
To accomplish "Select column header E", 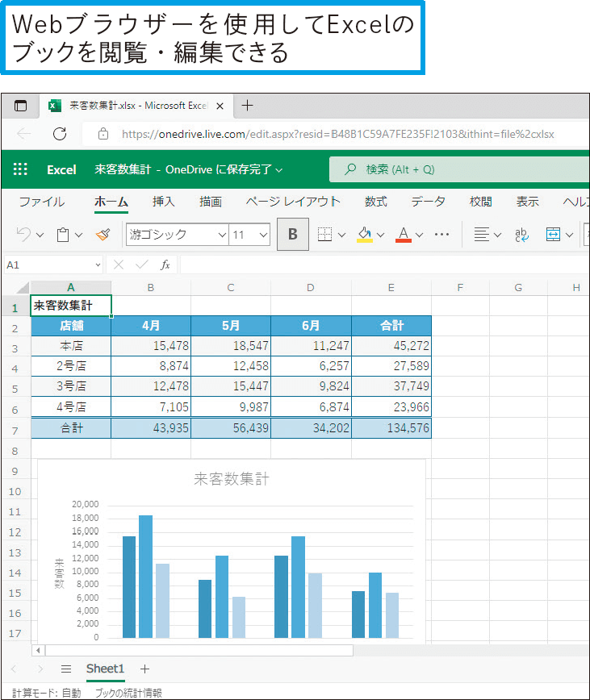I will 391,287.
